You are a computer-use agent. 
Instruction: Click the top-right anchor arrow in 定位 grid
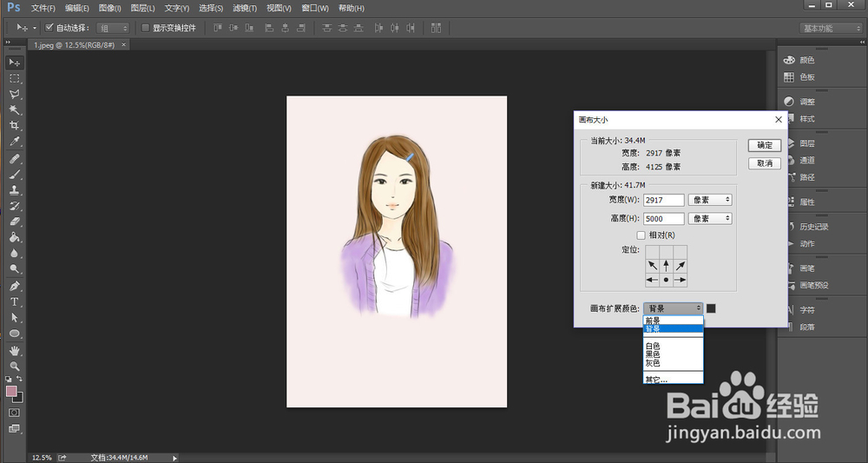(x=680, y=265)
